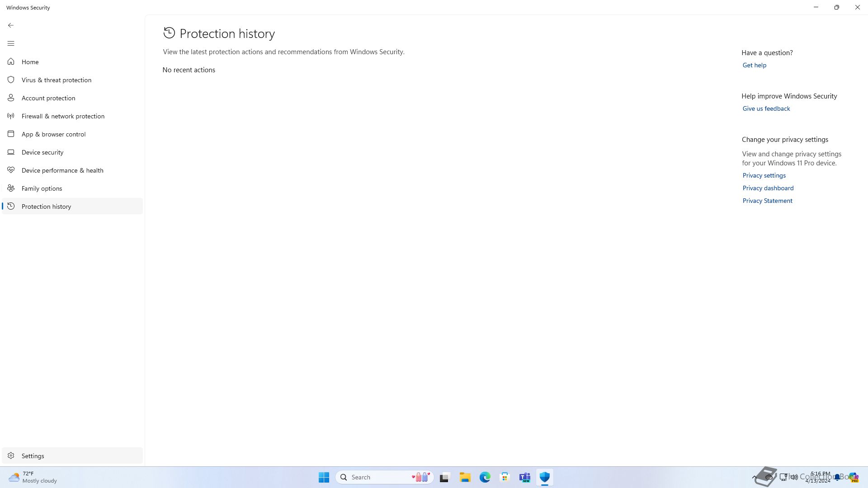Open App & browser control page
Screen dimensions: 868x488
coord(72,134)
